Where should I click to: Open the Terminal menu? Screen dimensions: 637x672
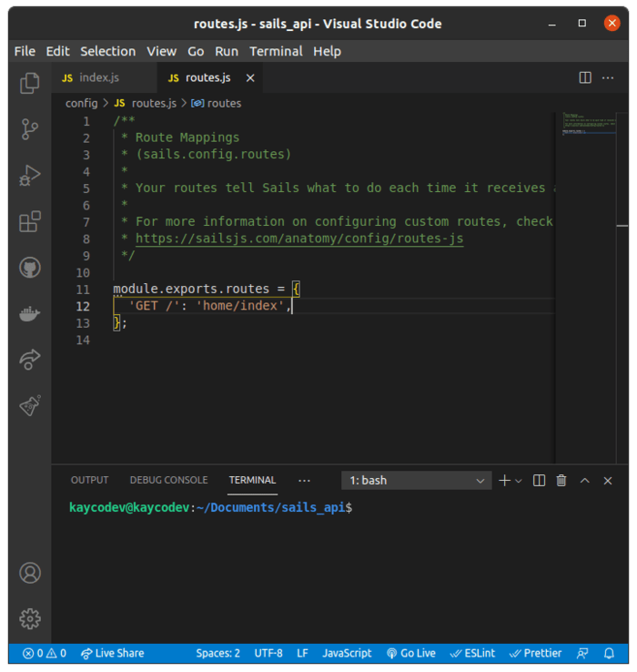pyautogui.click(x=276, y=51)
